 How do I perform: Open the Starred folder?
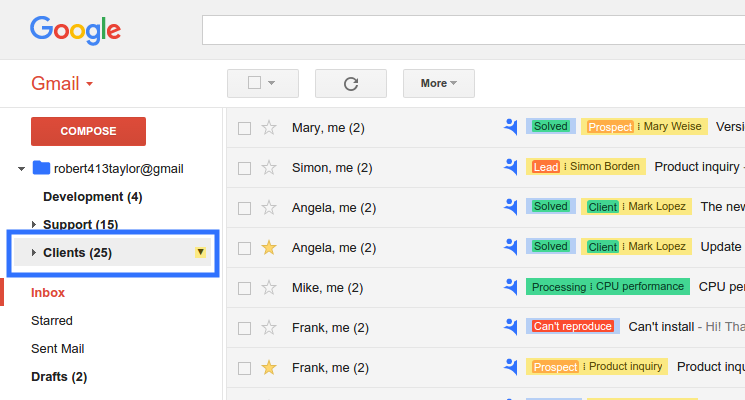52,321
